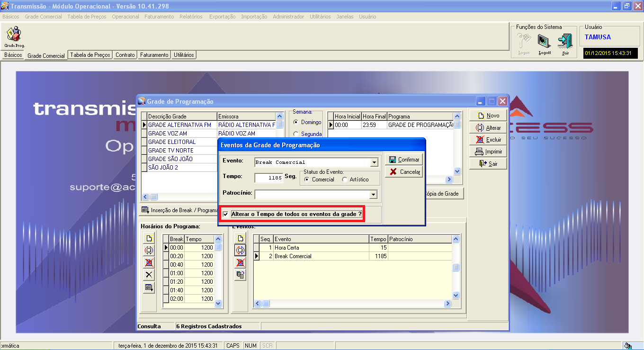644x350 pixels.
Task: Click the Eventos table vertical scrollbar thumb
Action: pos(456,268)
